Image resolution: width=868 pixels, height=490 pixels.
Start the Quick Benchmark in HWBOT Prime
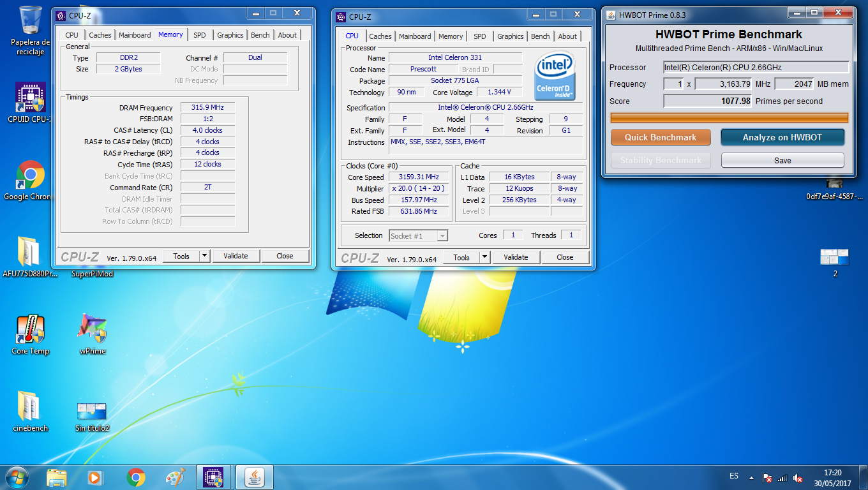tap(661, 137)
